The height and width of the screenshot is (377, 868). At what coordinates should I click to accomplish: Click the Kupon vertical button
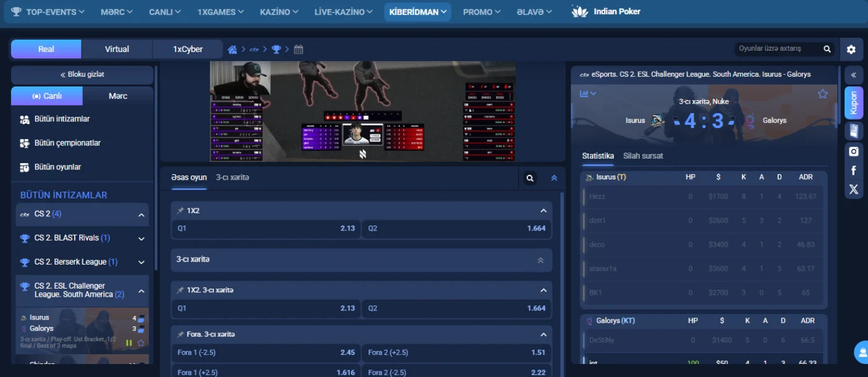coord(854,103)
